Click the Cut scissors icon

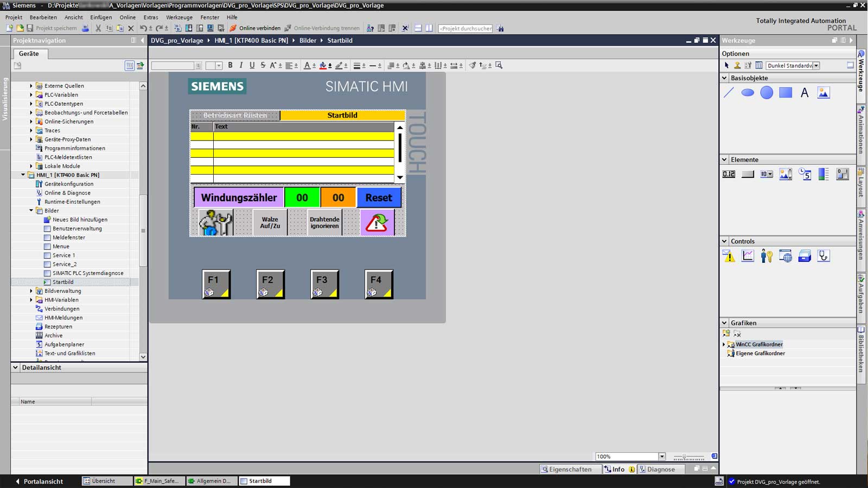coord(98,28)
